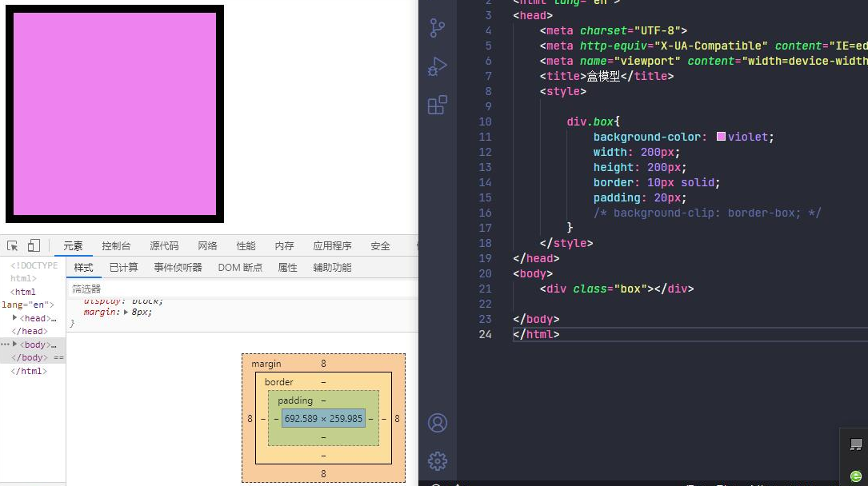Select the 样式 styles sub-tab
868x486 pixels.
coord(83,268)
